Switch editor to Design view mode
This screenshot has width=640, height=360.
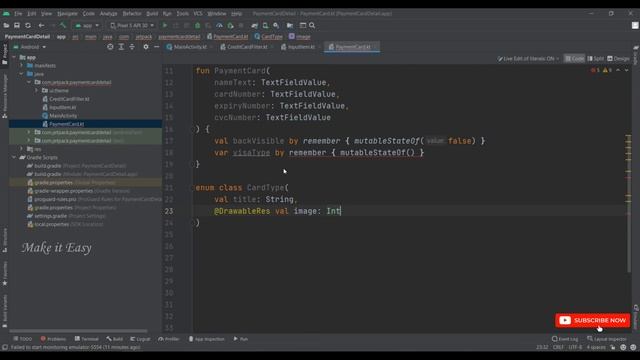pos(618,59)
